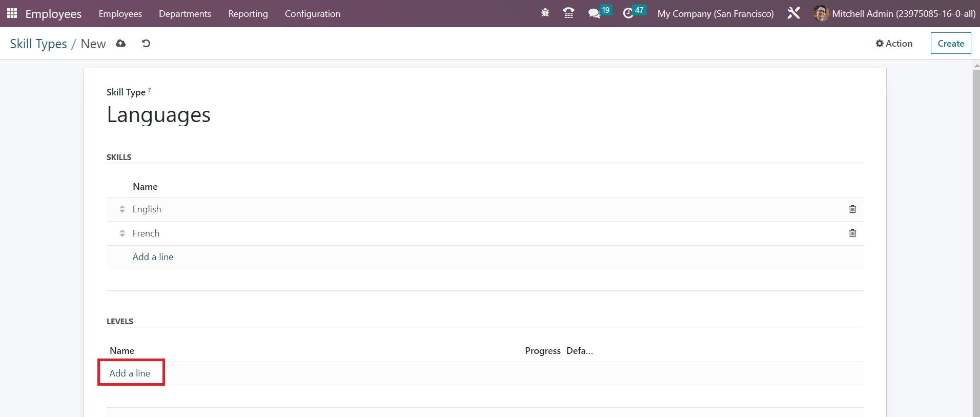The height and width of the screenshot is (417, 980).
Task: Delete the English skill row
Action: coord(852,209)
